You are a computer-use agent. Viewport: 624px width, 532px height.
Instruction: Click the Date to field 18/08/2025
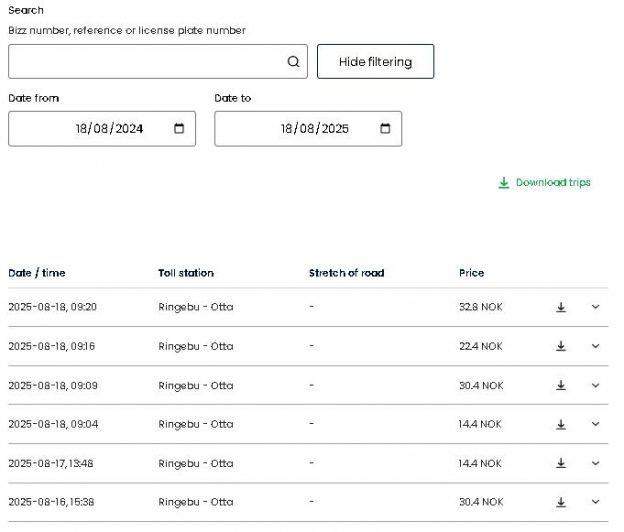(x=308, y=129)
